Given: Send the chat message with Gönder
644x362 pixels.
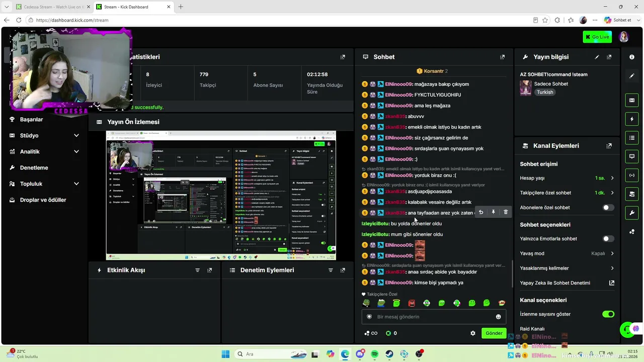Looking at the screenshot, I should click(x=494, y=333).
